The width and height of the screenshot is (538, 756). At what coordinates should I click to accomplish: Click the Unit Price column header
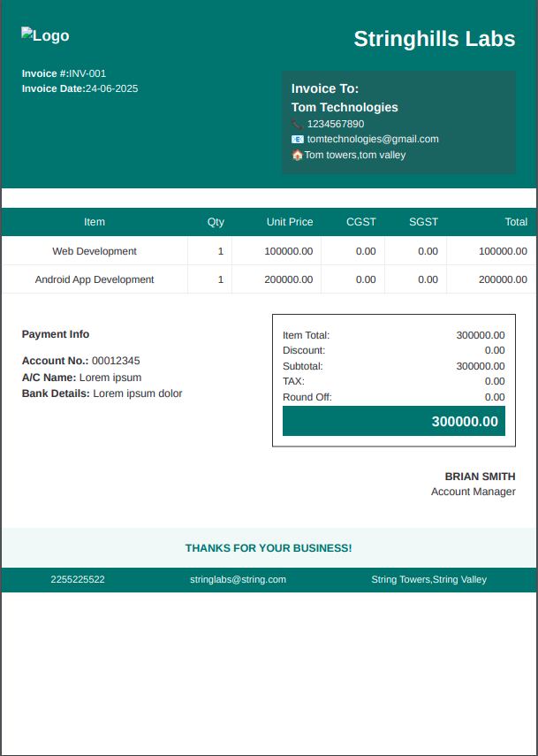pyautogui.click(x=290, y=222)
